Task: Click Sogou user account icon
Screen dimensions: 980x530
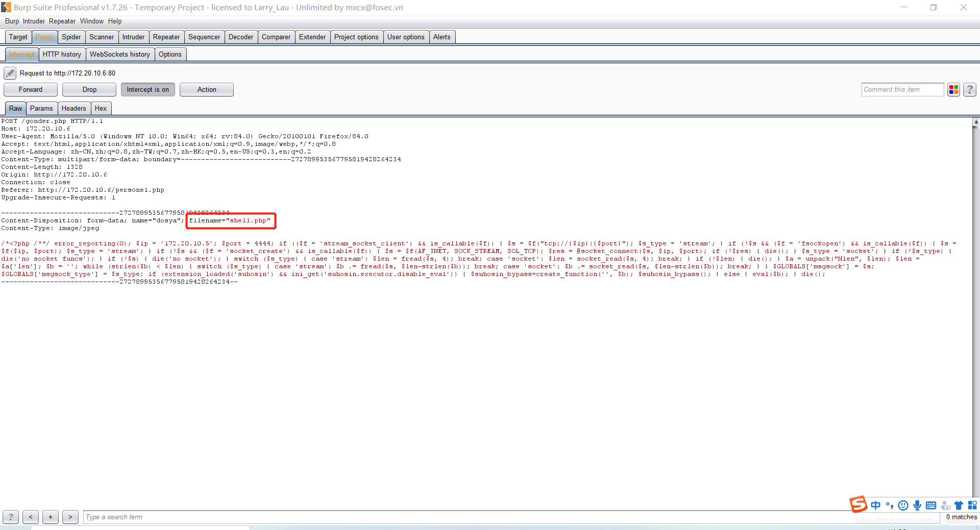Action: click(x=945, y=505)
